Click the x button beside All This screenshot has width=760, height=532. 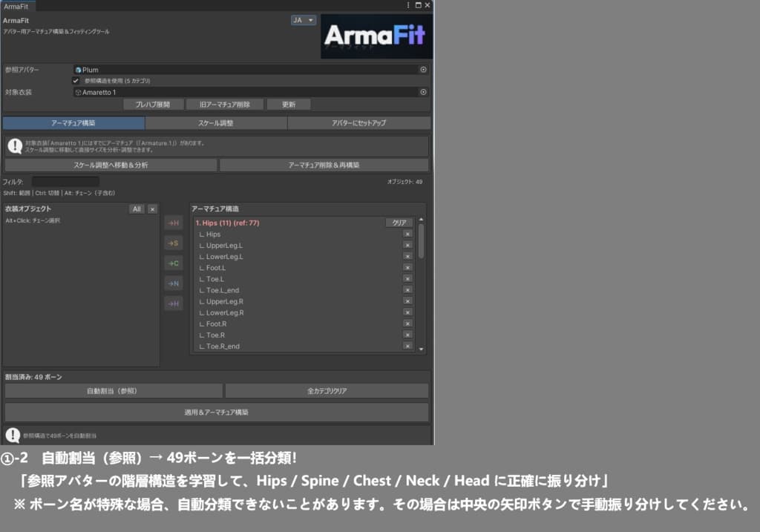152,208
